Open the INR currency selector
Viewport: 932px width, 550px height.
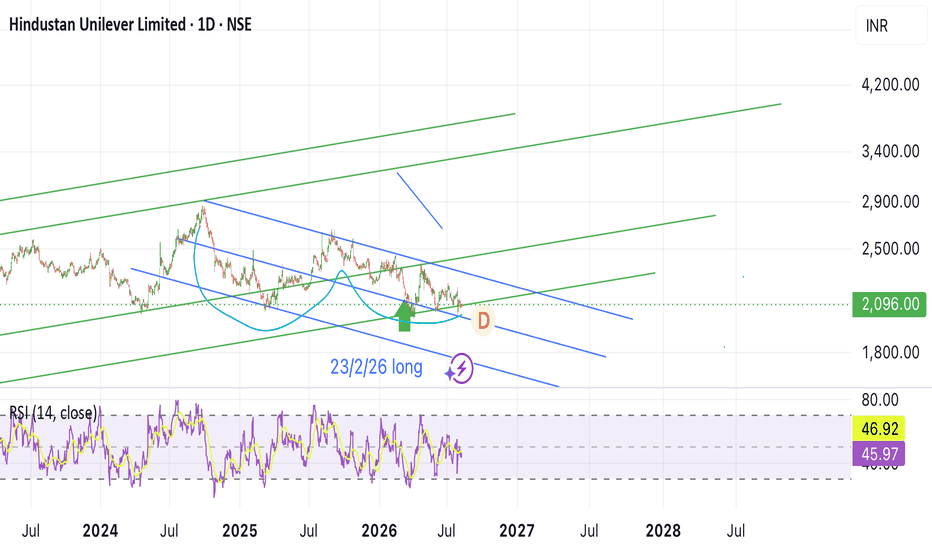pyautogui.click(x=890, y=26)
